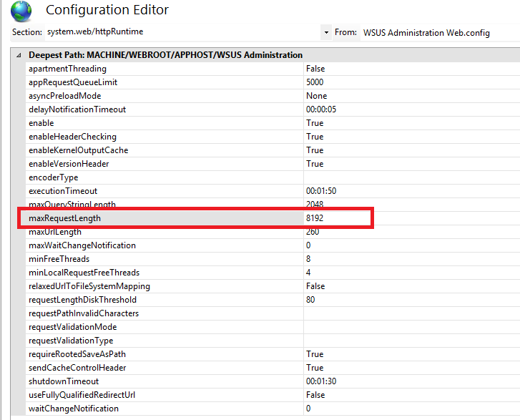
Task: Select the executionTimeout property
Action: [63, 191]
